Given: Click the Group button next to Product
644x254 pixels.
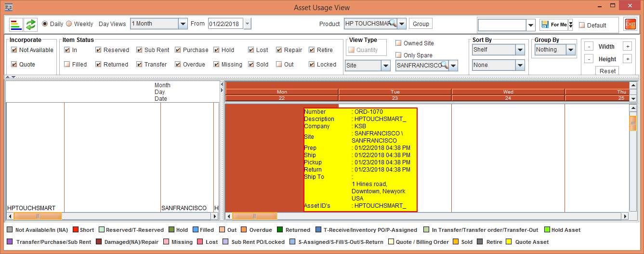Looking at the screenshot, I should (x=421, y=24).
